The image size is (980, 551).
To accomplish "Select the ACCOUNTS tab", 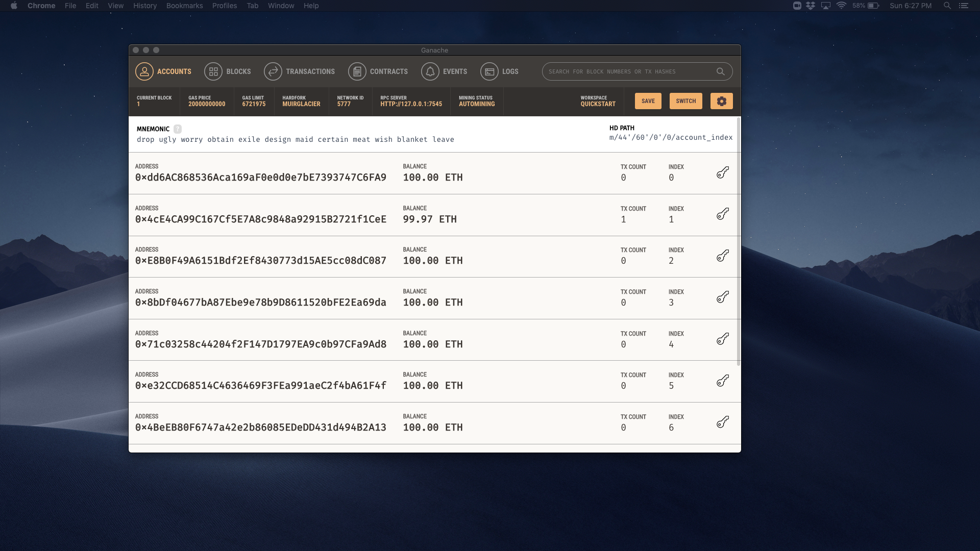I will point(174,71).
